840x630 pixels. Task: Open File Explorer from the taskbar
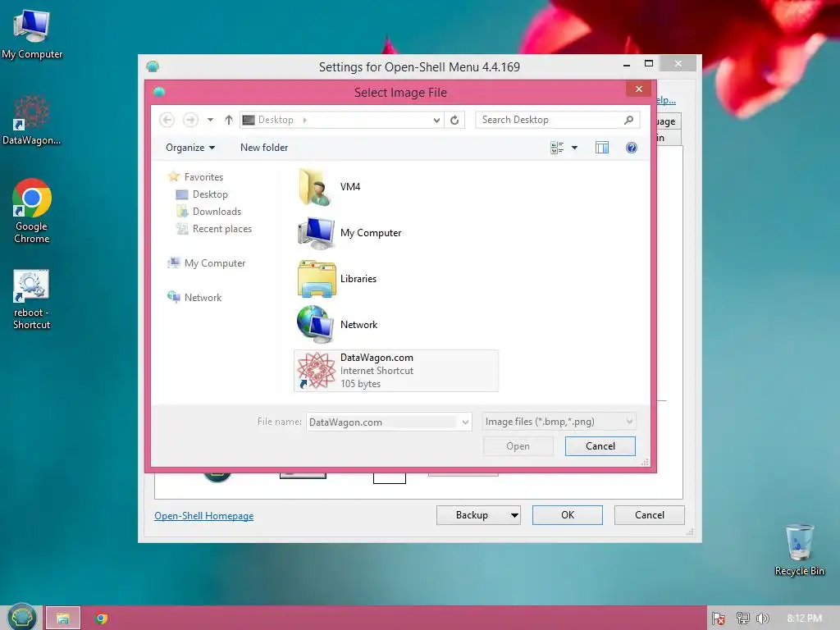[63, 619]
